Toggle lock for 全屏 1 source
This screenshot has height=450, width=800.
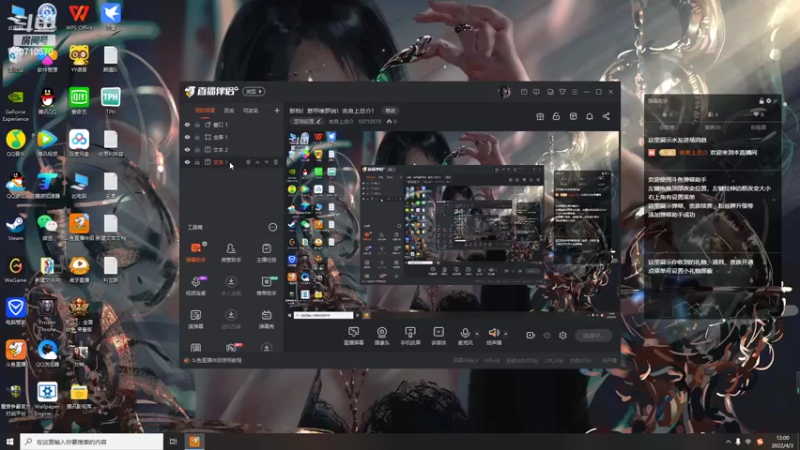pyautogui.click(x=197, y=137)
